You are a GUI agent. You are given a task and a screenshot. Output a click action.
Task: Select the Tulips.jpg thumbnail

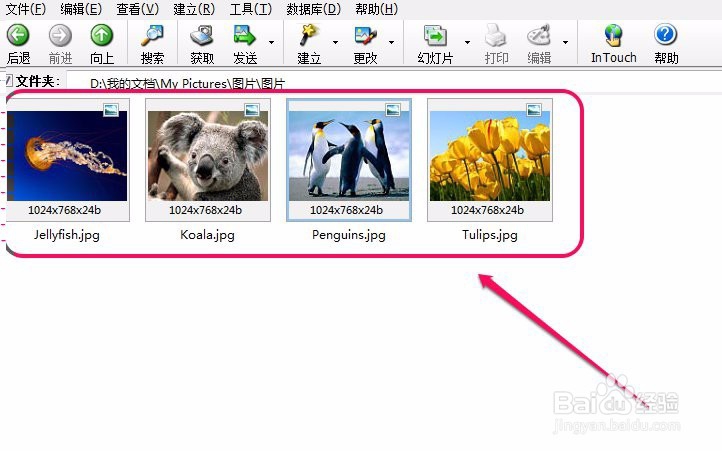click(x=490, y=160)
